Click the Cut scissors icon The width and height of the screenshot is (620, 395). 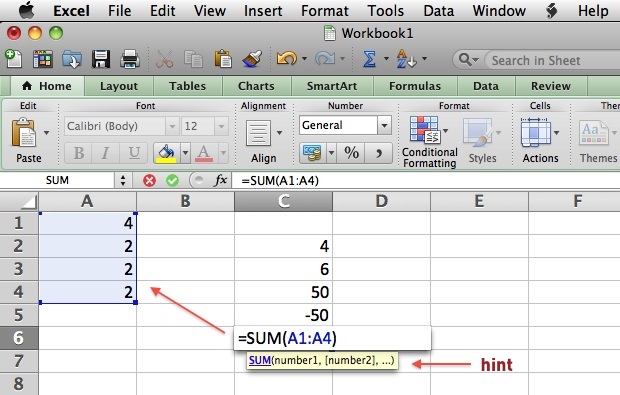coord(164,59)
